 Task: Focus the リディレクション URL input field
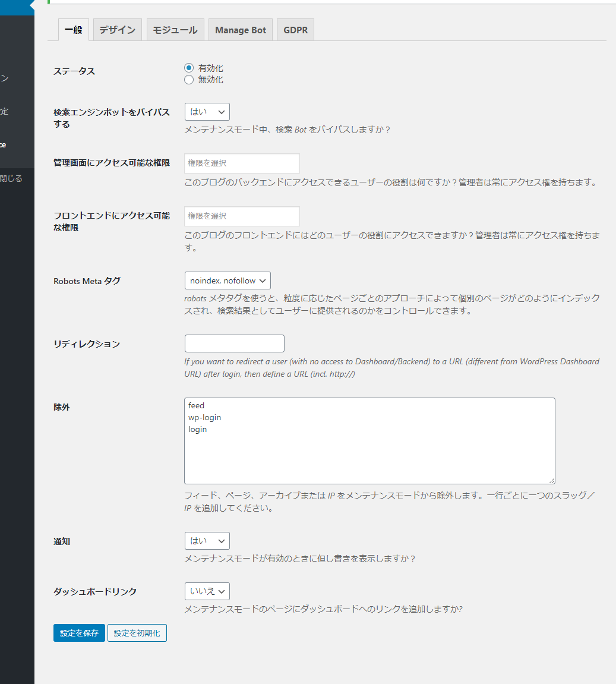[234, 343]
